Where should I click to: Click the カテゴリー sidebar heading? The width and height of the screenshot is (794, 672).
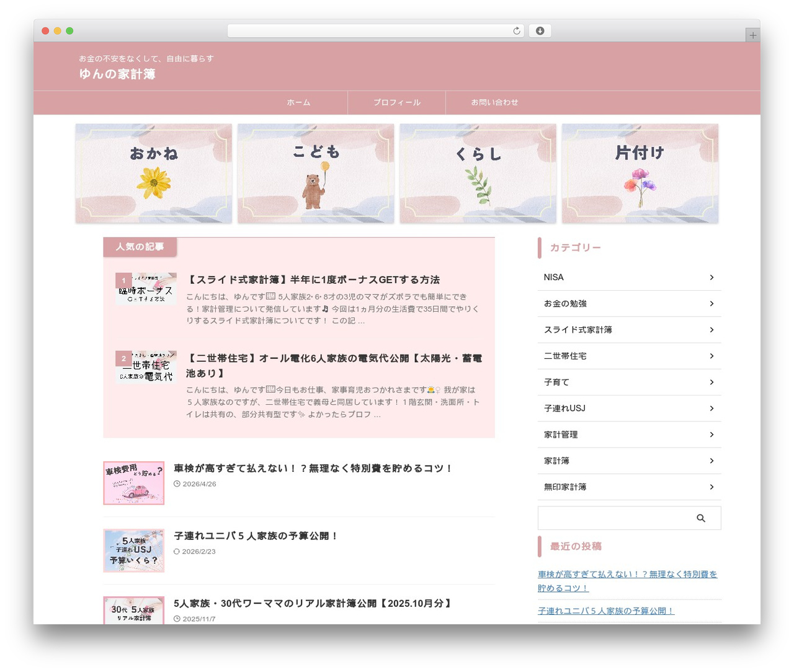pos(575,247)
